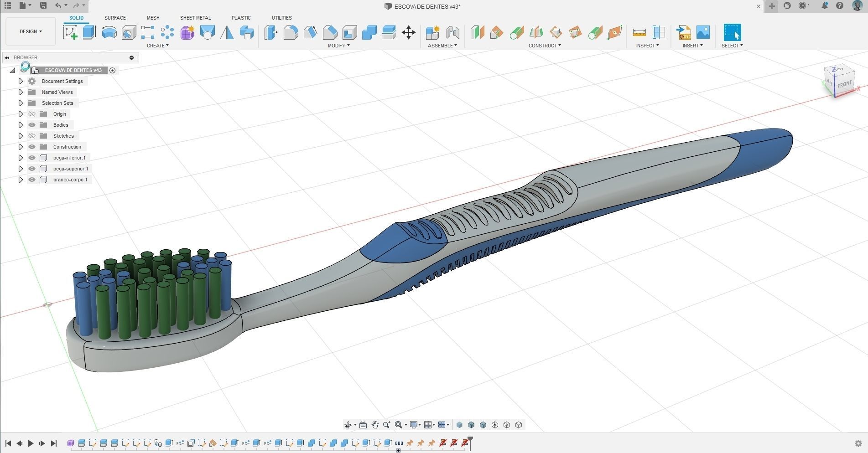
Task: Jump to timeline end
Action: (x=53, y=443)
